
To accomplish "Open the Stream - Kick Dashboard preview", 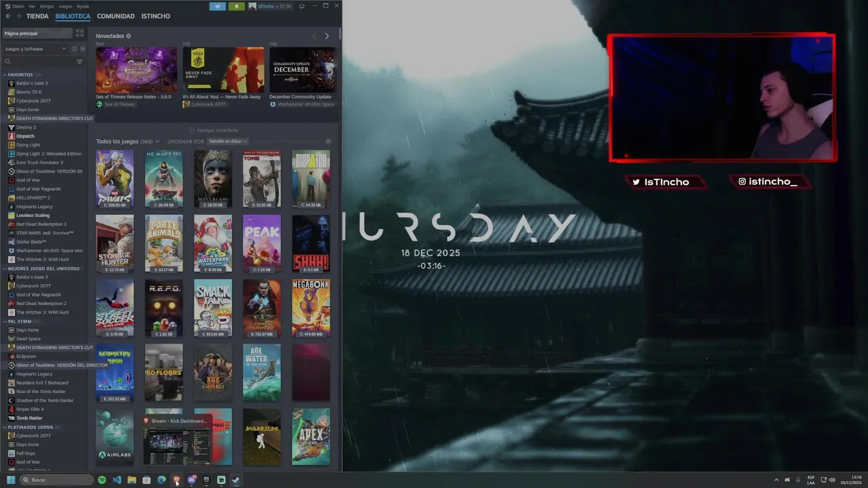I will 177,441.
